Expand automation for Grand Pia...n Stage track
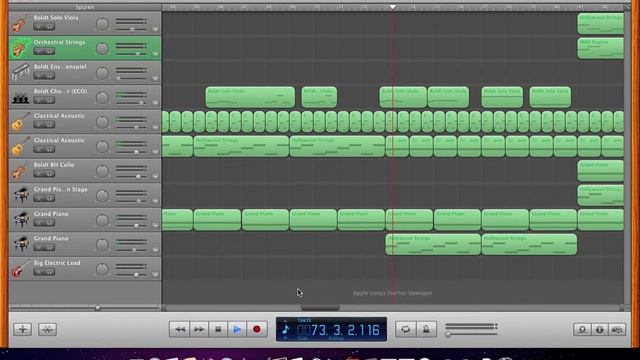Screen dimensions: 640x360 pyautogui.click(x=155, y=201)
